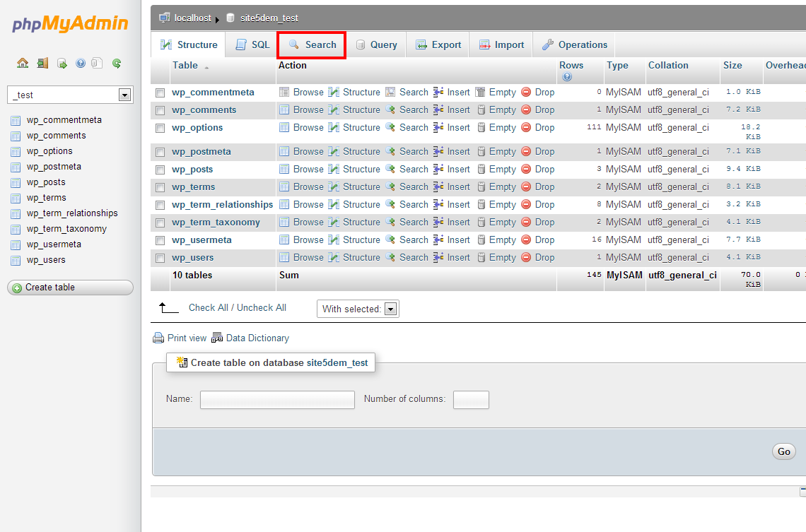Click red Drop icon for wp_terms row
This screenshot has height=532, width=806.
(x=526, y=187)
